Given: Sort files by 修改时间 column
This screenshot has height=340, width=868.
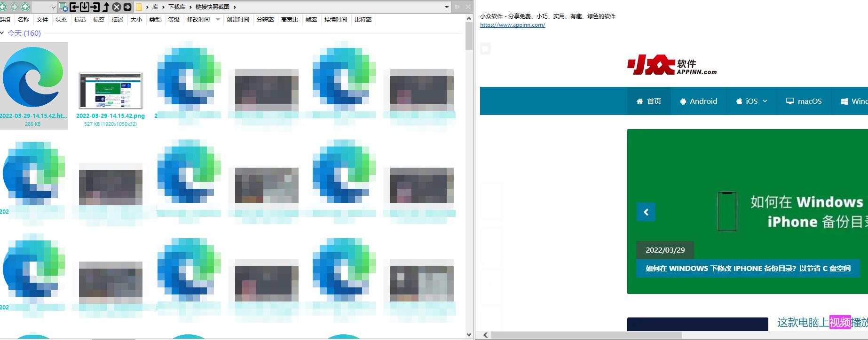Looking at the screenshot, I should coord(198,19).
